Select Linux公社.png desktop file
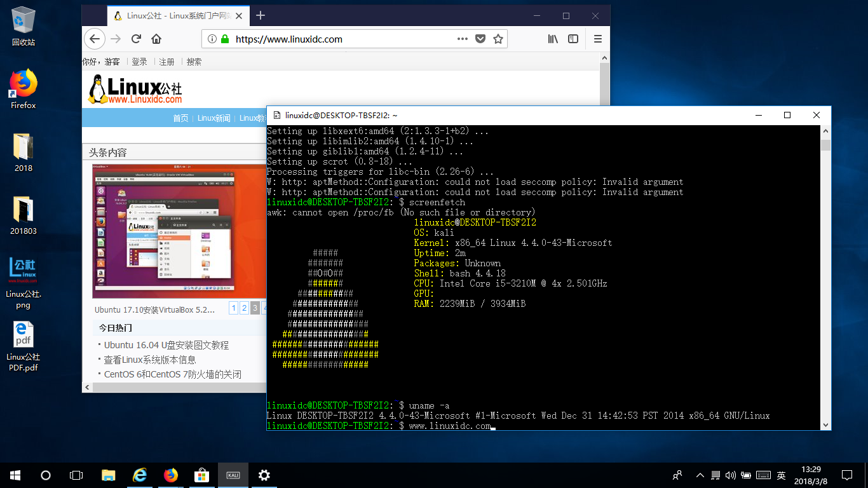The width and height of the screenshot is (868, 488). tap(24, 283)
